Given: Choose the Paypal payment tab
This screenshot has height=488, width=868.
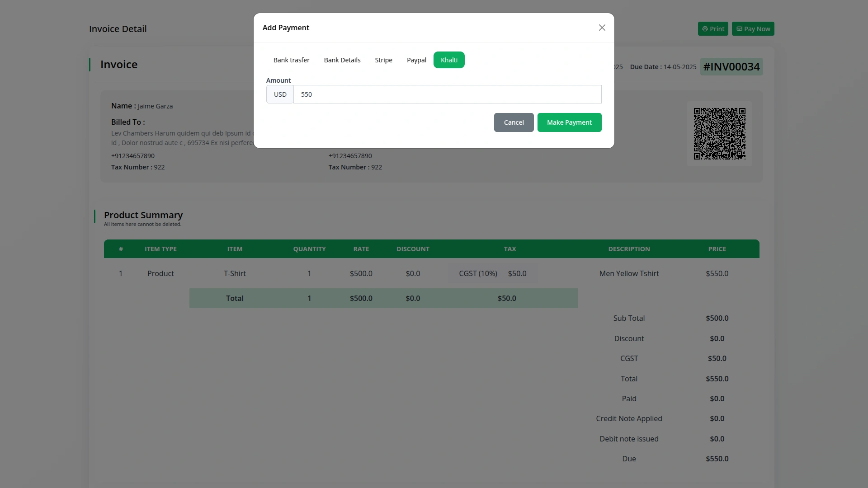Looking at the screenshot, I should [416, 60].
